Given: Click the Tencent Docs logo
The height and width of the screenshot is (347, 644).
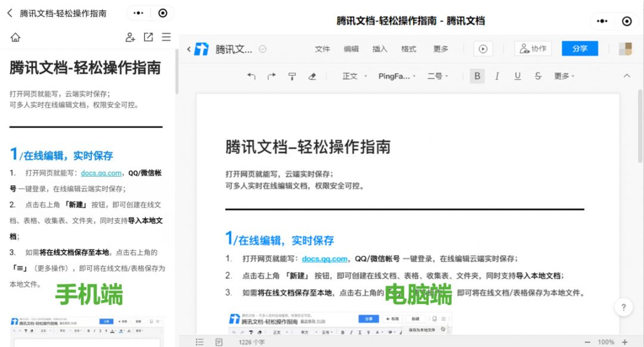Looking at the screenshot, I should [202, 49].
